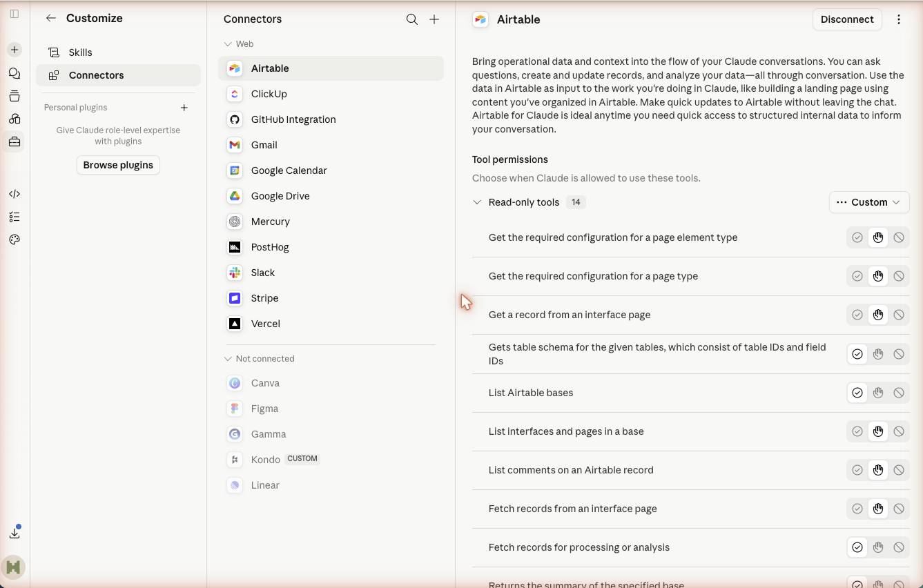Select the Mercury connector
The height and width of the screenshot is (588, 923).
click(x=331, y=222)
